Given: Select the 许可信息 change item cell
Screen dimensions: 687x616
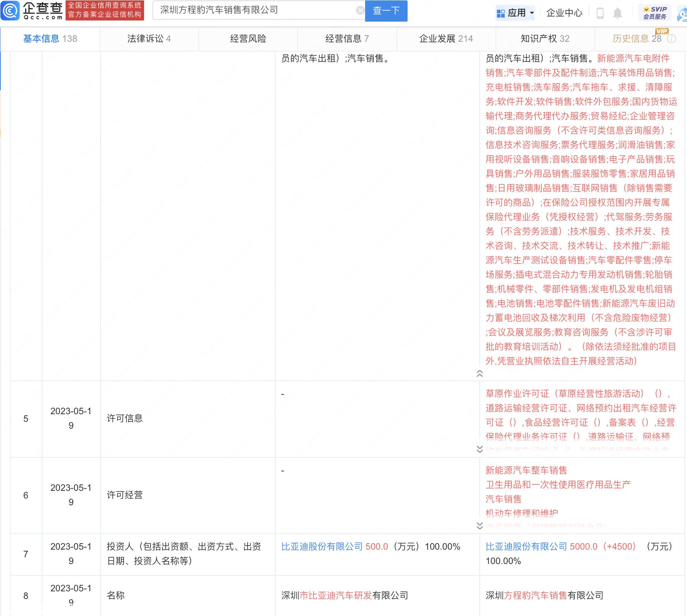Looking at the screenshot, I should click(188, 419).
